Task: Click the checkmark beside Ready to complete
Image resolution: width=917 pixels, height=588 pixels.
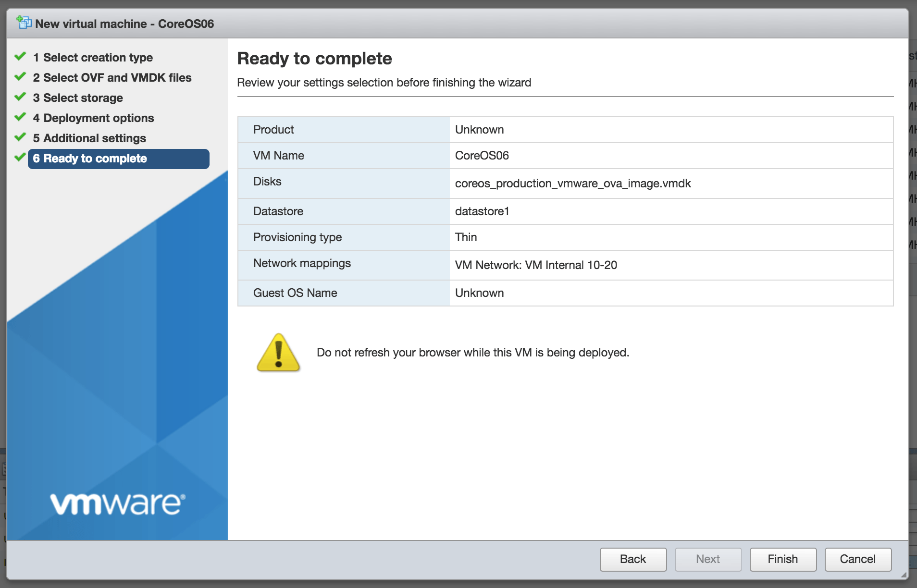Action: click(x=20, y=157)
